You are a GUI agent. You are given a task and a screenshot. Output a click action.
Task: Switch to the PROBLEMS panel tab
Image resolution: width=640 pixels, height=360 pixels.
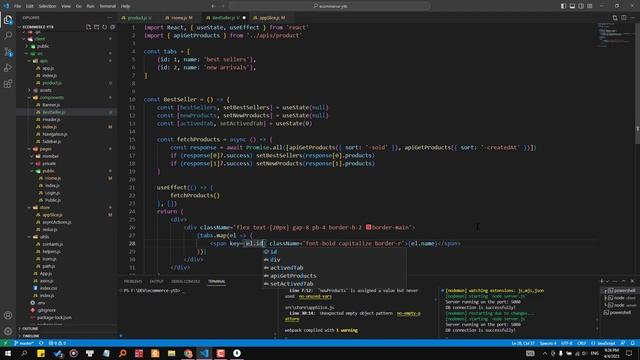pyautogui.click(x=133, y=281)
